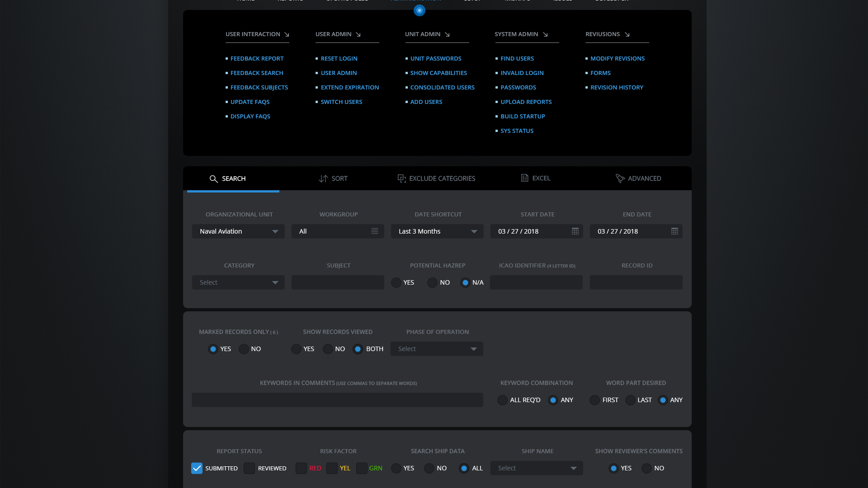Open the Find Users link
The image size is (868, 488).
click(x=517, y=59)
